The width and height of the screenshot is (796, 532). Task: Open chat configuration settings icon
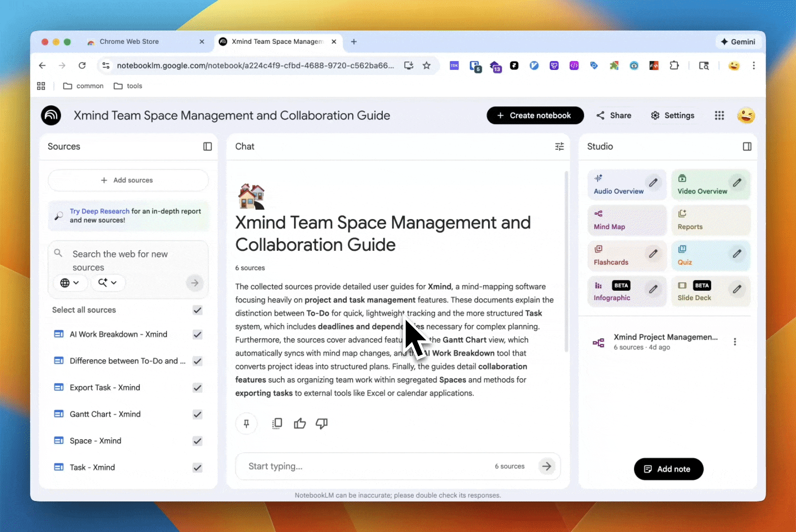click(x=559, y=146)
